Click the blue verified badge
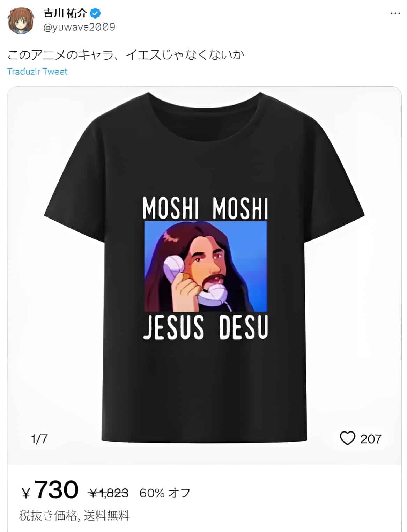407x532 pixels. click(x=96, y=13)
